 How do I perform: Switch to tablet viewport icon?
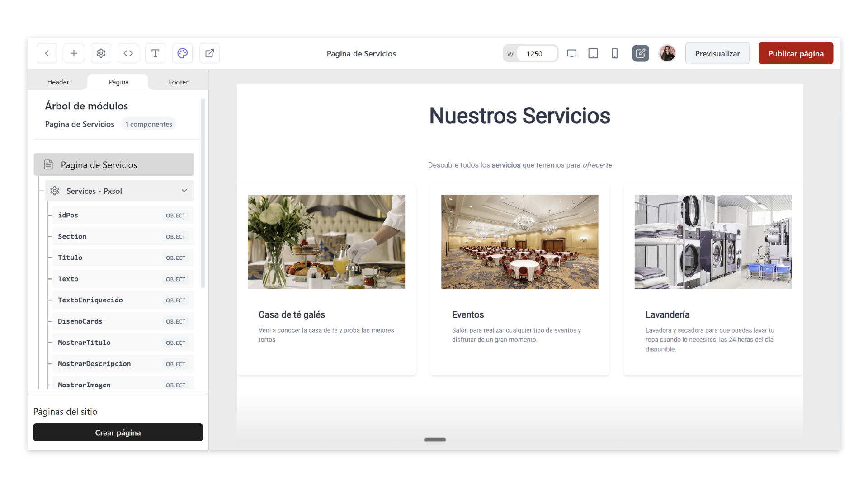[x=593, y=53]
